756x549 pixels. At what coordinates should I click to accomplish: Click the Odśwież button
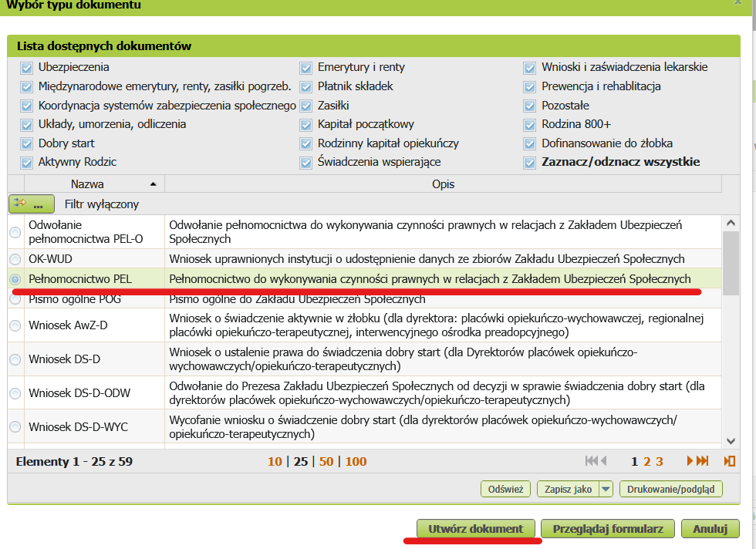[505, 489]
